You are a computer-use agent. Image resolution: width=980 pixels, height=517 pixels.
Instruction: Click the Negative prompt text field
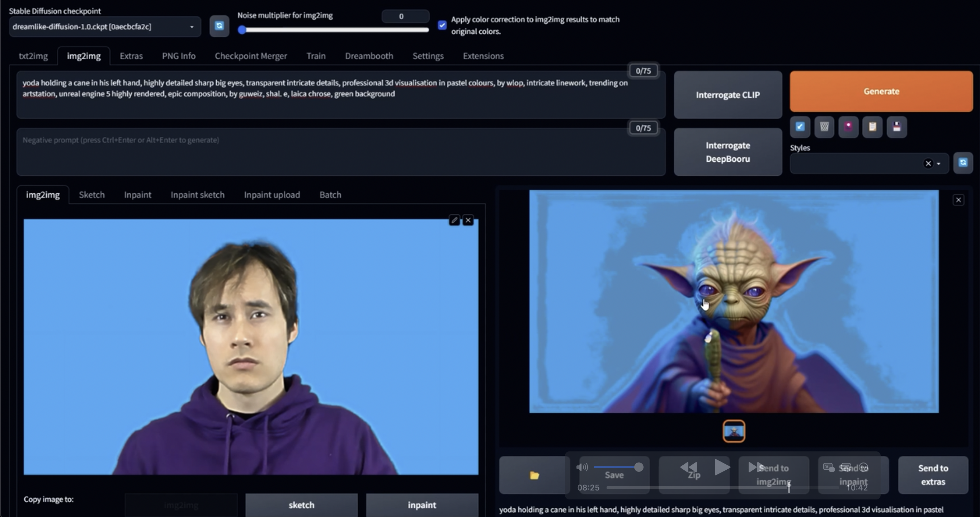[340, 152]
